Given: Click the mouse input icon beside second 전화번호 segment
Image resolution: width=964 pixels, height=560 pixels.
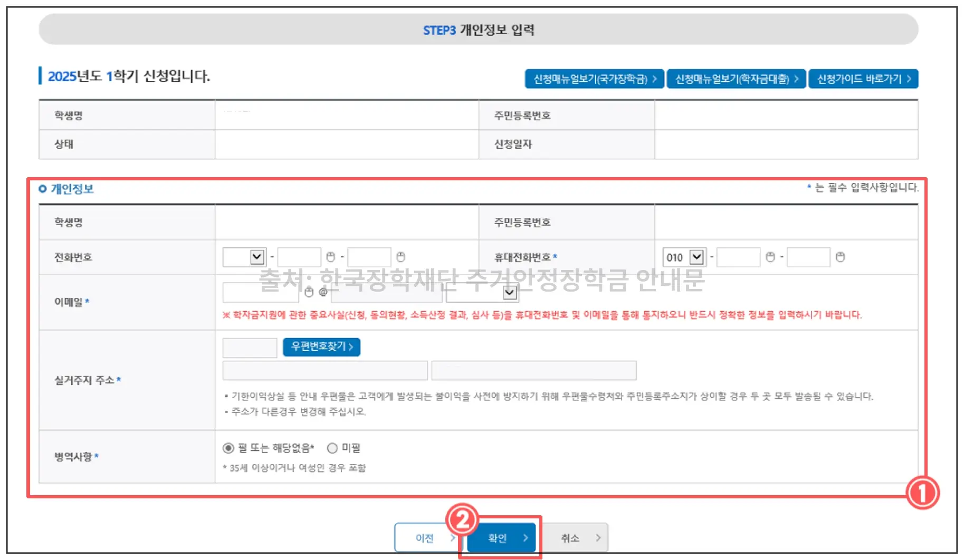Looking at the screenshot, I should pyautogui.click(x=401, y=257).
